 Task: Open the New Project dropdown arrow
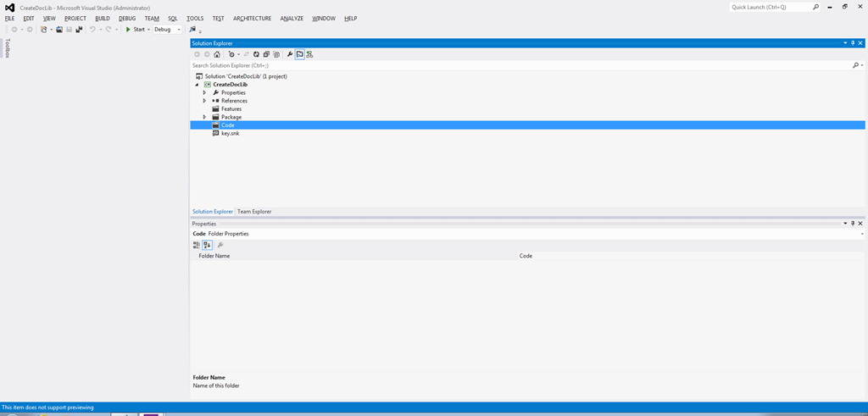(x=52, y=30)
